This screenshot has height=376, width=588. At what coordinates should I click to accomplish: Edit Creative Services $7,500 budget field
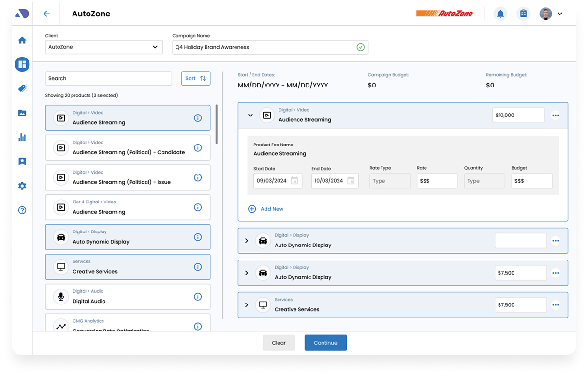click(521, 305)
